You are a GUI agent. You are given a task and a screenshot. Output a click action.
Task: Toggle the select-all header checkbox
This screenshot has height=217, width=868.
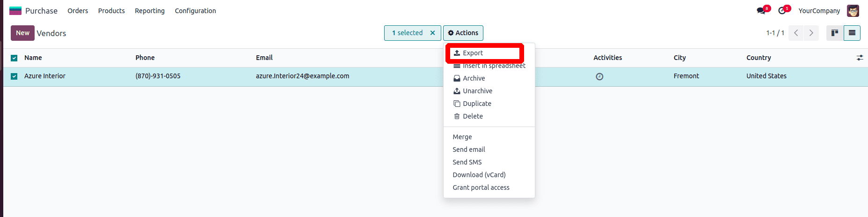coord(14,58)
